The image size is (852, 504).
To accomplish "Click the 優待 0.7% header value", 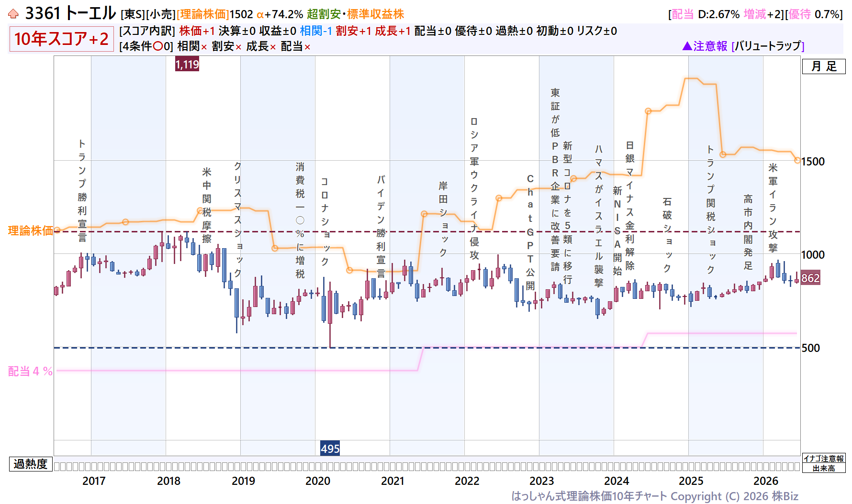I will pyautogui.click(x=814, y=14).
